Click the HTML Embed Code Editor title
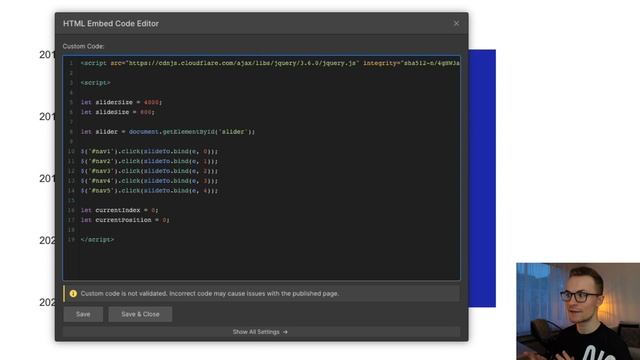 click(111, 24)
